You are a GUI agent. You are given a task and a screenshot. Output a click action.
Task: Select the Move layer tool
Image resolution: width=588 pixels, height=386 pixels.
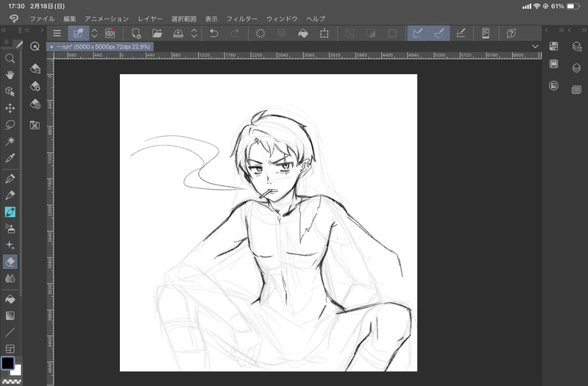(x=10, y=108)
